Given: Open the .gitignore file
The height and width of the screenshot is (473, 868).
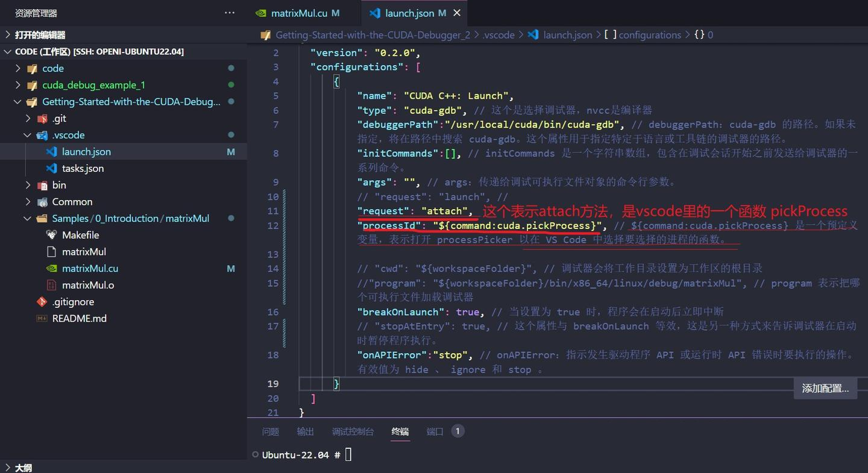Looking at the screenshot, I should coord(73,302).
